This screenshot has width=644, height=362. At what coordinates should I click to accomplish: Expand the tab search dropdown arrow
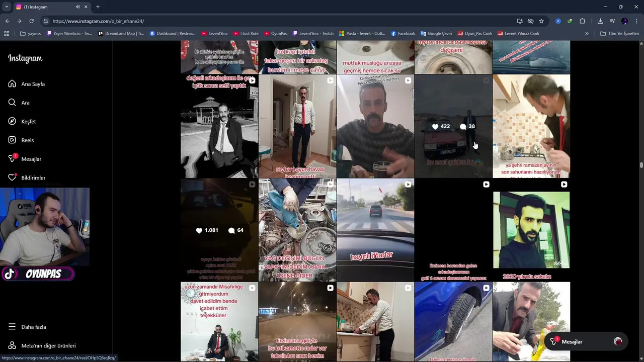(x=7, y=7)
